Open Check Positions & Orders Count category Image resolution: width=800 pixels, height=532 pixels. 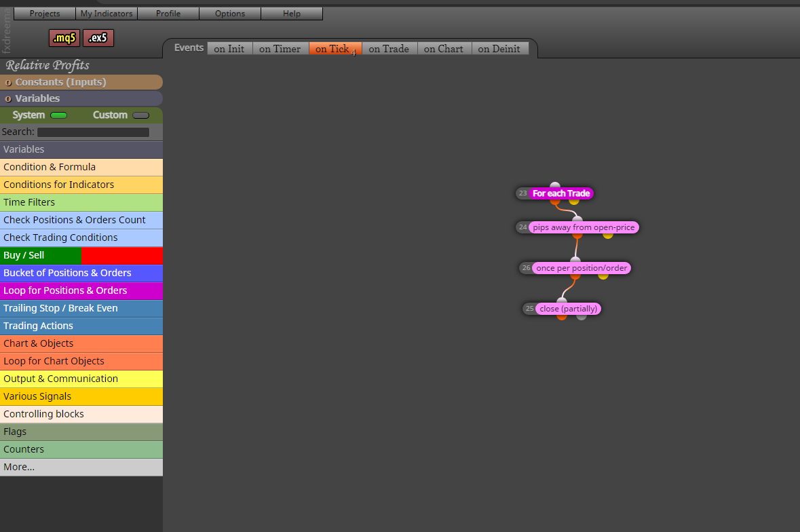[81, 220]
